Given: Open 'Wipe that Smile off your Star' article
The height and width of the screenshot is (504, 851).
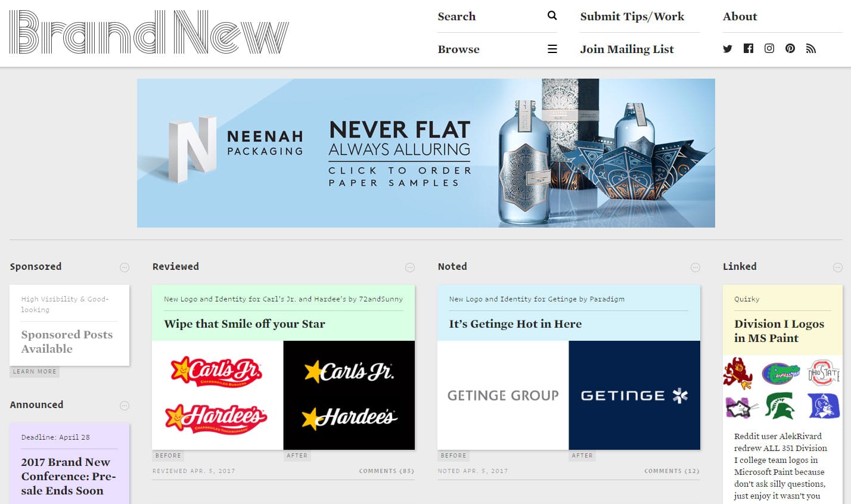Looking at the screenshot, I should (245, 324).
